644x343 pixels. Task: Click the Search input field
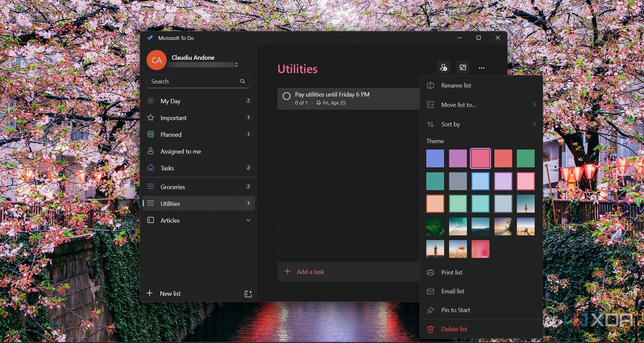(x=198, y=81)
